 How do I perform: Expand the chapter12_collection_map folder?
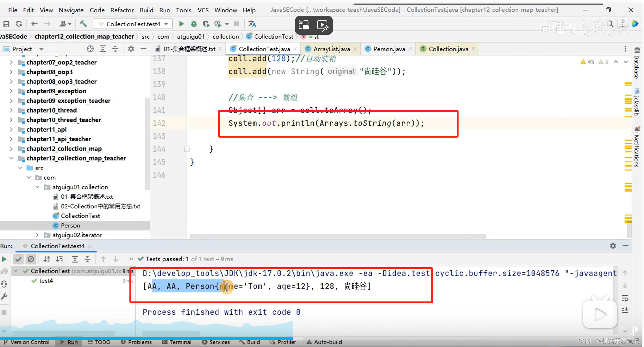pos(11,148)
